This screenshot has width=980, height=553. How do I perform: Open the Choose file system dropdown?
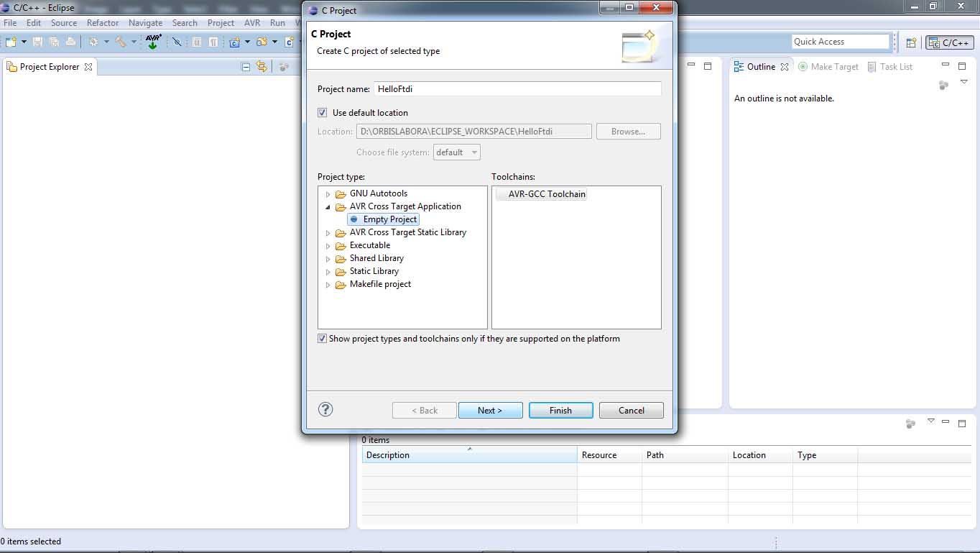coord(457,152)
